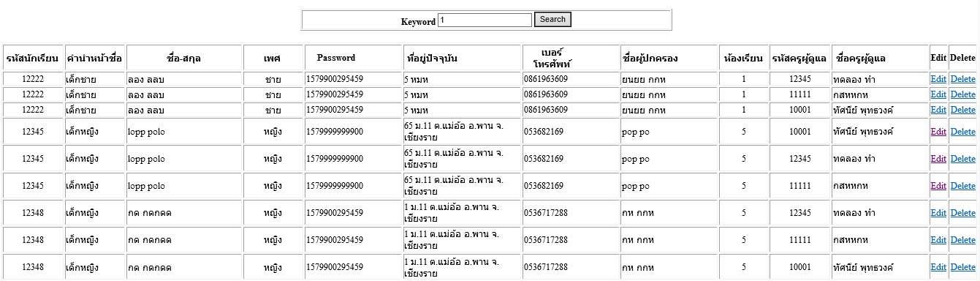Delete student 12348 row with teacher 11111
This screenshot has width=980, height=281.
point(962,240)
